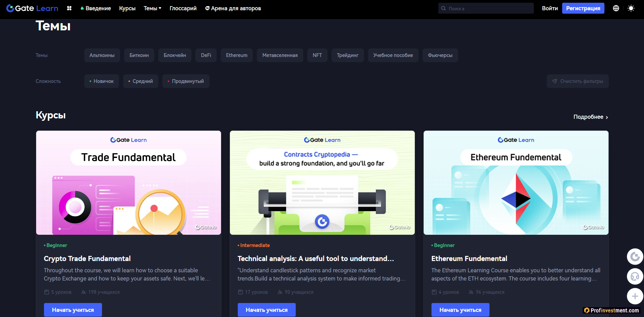Click the '90 учащихся' learners count
Screen dimensions: 644x317
coord(295,292)
